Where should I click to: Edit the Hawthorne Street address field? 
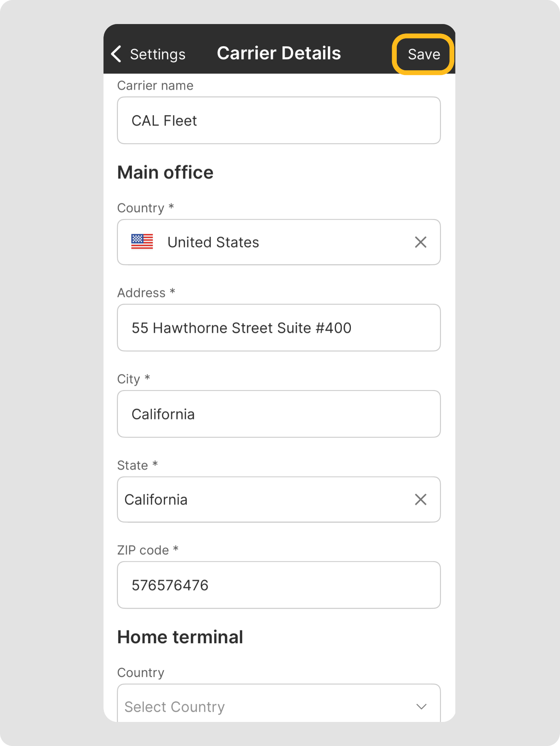(279, 328)
